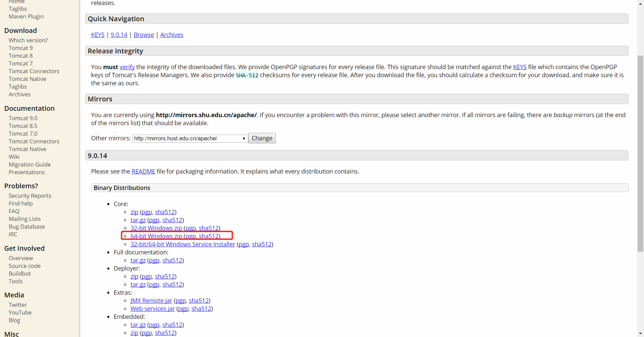Open Tomcat Connectors under Download
The height and width of the screenshot is (337, 644).
click(x=34, y=71)
